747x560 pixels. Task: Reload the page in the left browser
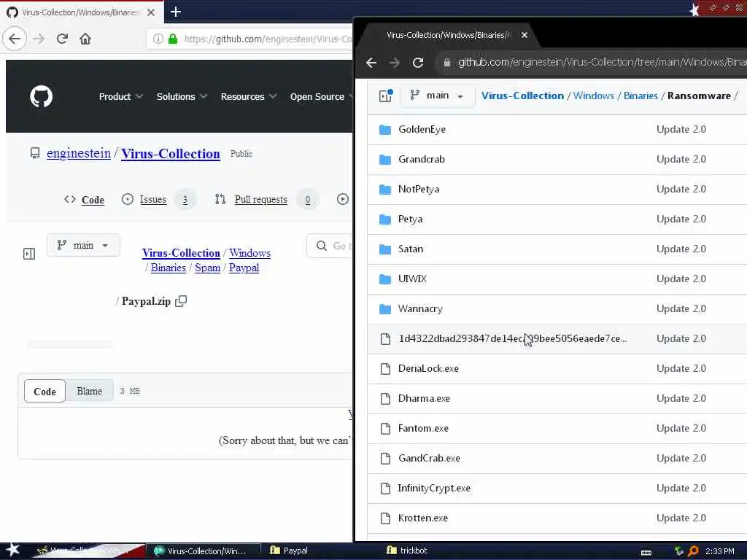(62, 39)
